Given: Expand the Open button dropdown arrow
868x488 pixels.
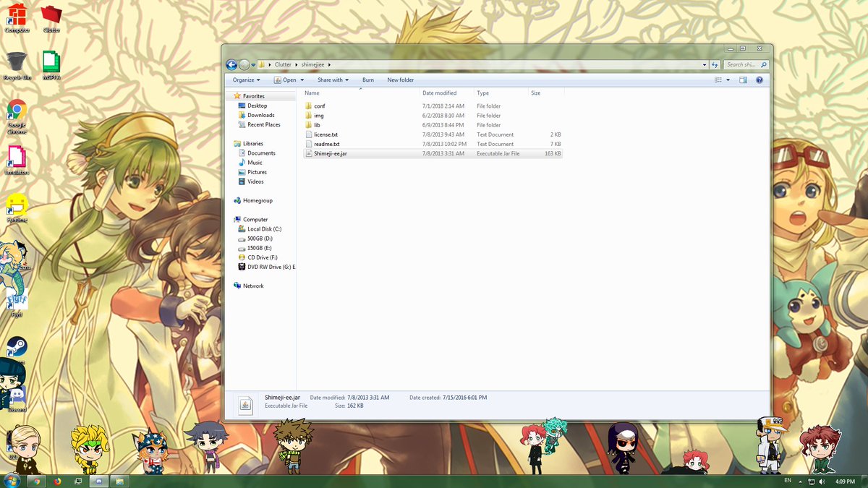Looking at the screenshot, I should [x=301, y=80].
